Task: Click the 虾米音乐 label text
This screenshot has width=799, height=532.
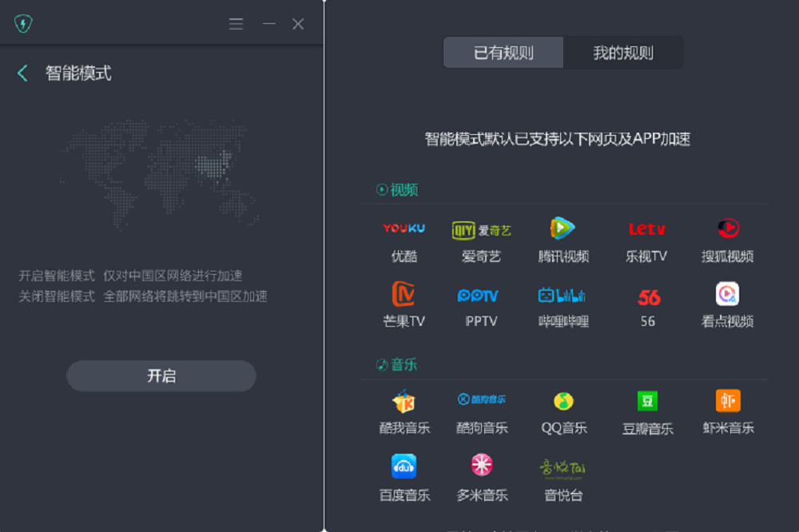Action: [728, 427]
